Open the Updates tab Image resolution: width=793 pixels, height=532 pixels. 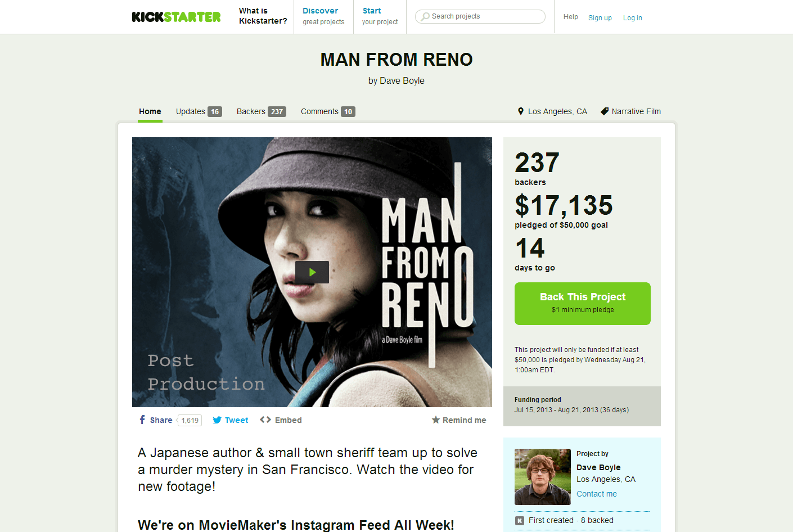click(x=199, y=111)
